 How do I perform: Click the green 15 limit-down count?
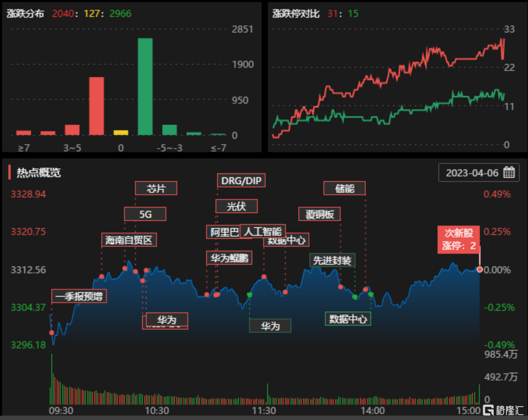click(x=353, y=14)
